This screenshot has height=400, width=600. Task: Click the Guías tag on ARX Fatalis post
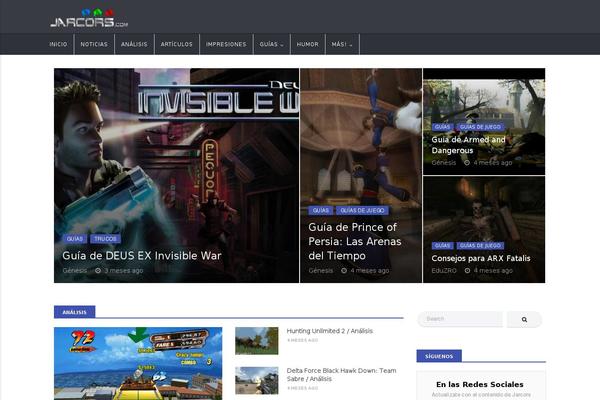point(442,246)
